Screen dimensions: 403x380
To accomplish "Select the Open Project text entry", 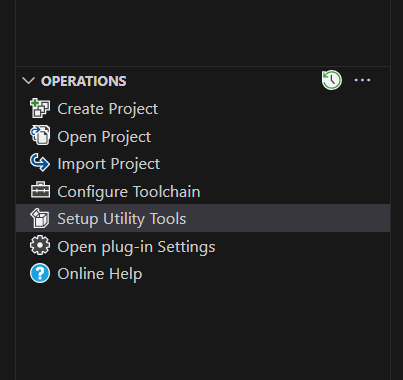I will click(x=104, y=137).
